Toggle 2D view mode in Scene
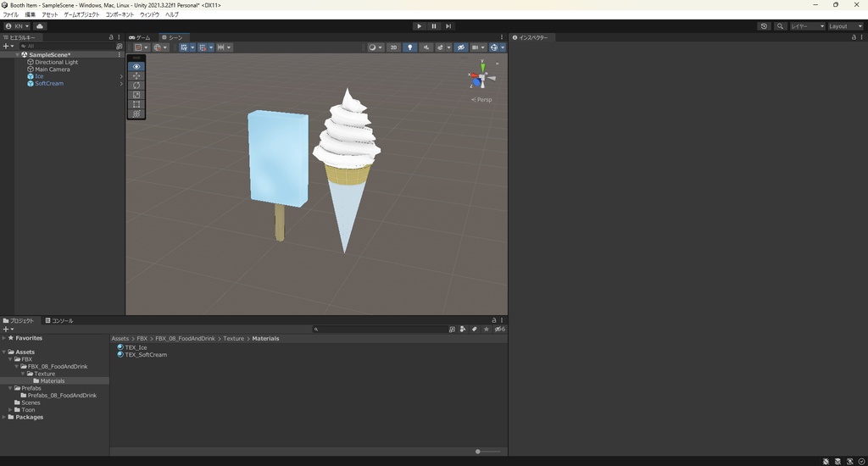868x466 pixels. tap(393, 47)
